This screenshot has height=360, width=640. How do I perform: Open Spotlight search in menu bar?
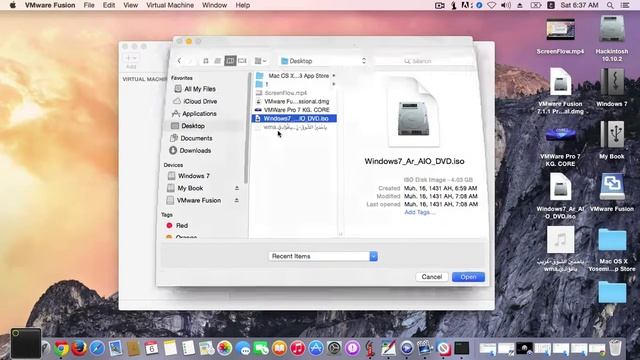pyautogui.click(x=610, y=5)
